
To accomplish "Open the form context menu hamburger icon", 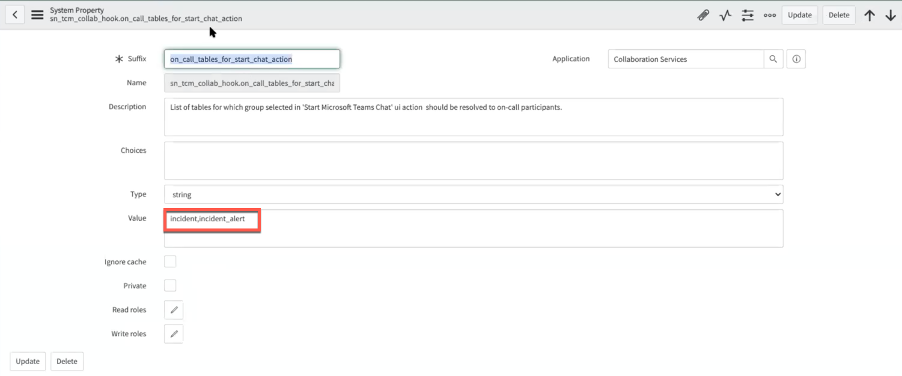I will [x=37, y=15].
